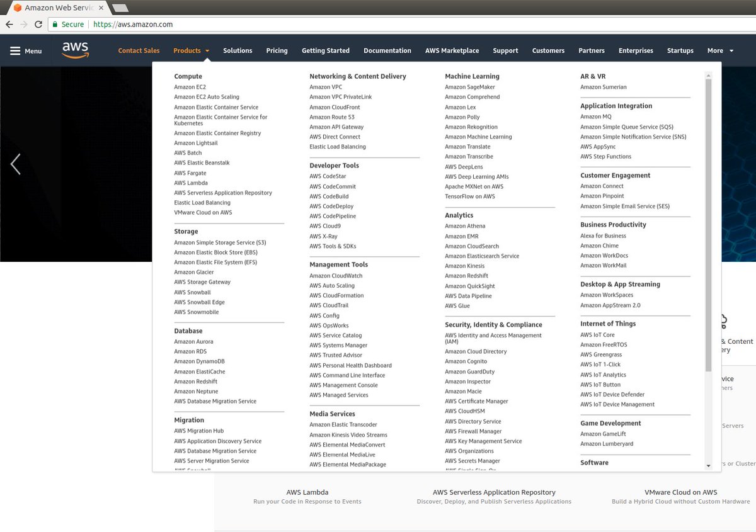Click AWS Cloud9 link

326,226
